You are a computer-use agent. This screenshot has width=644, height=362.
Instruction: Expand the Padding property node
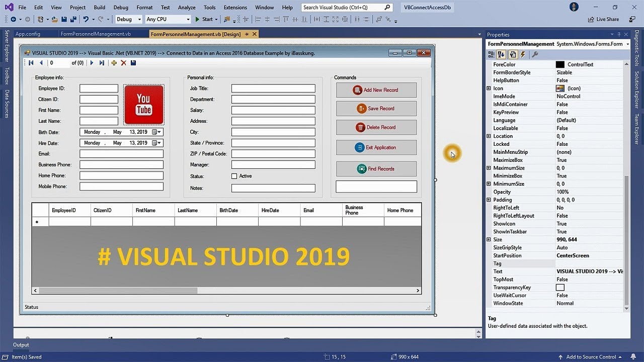point(489,200)
